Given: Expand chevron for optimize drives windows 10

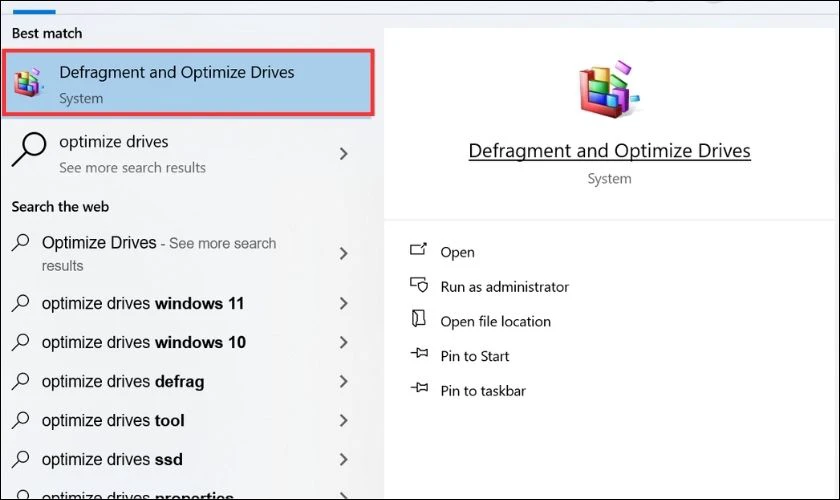Looking at the screenshot, I should [x=343, y=342].
